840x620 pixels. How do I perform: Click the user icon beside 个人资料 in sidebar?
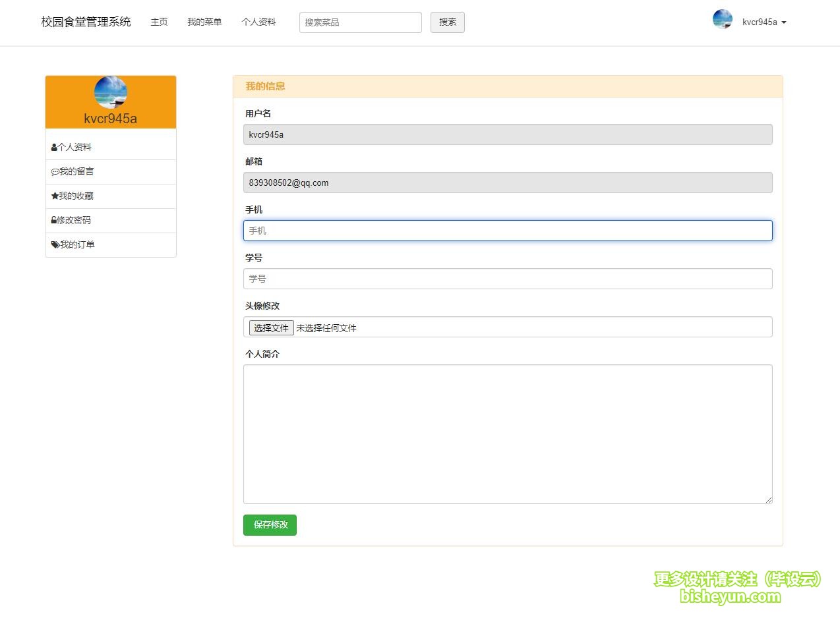(x=54, y=148)
